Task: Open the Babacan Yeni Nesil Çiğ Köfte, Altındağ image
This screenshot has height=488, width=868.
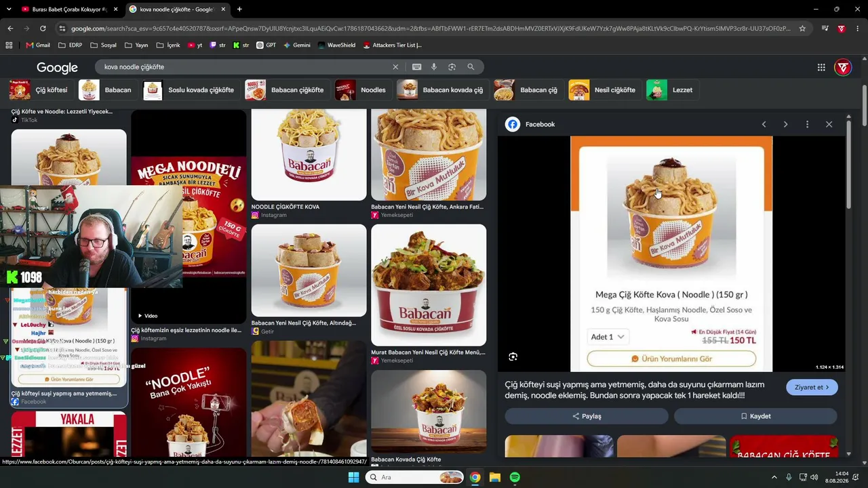Action: 309,270
